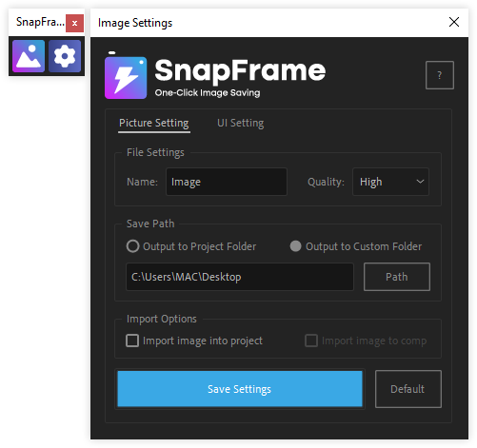477x448 pixels.
Task: Click the Name: label
Action: (142, 182)
